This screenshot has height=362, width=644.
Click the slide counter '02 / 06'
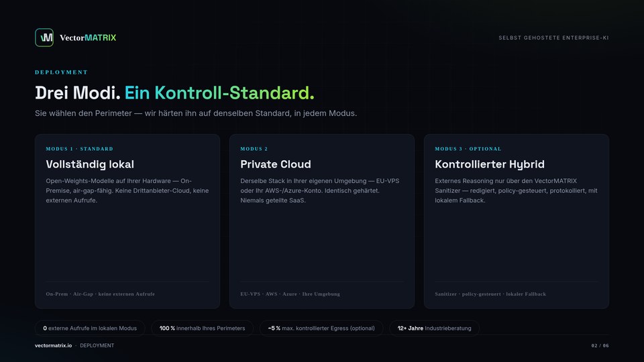[600, 346]
